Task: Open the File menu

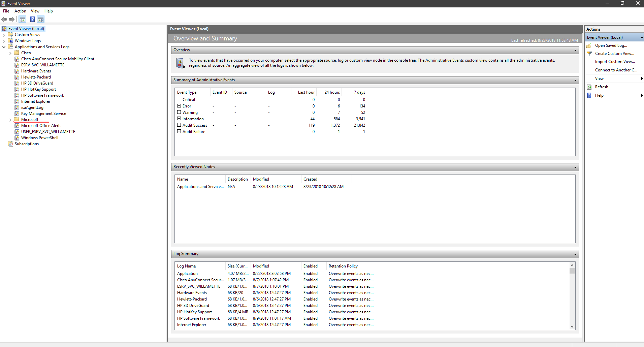Action: [x=6, y=11]
